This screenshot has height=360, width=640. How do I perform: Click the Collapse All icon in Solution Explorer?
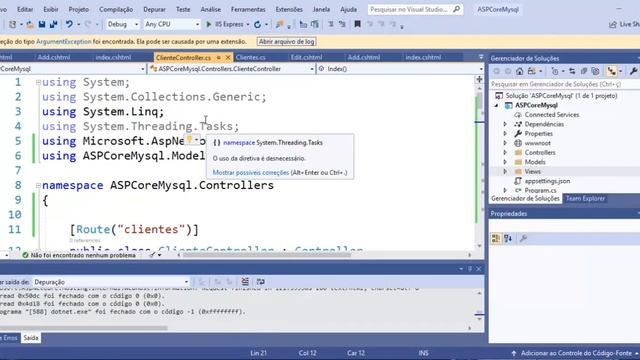(584, 71)
